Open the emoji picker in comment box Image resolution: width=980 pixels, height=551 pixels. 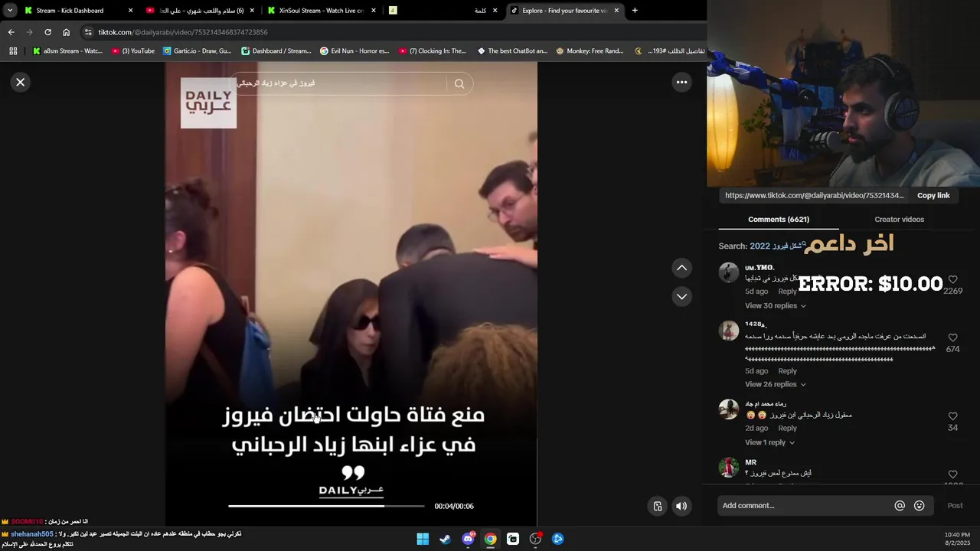tap(920, 506)
